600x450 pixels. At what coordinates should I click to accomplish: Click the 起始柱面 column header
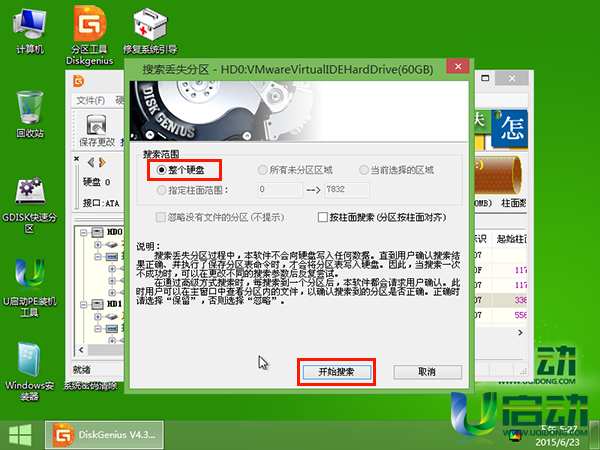511,239
